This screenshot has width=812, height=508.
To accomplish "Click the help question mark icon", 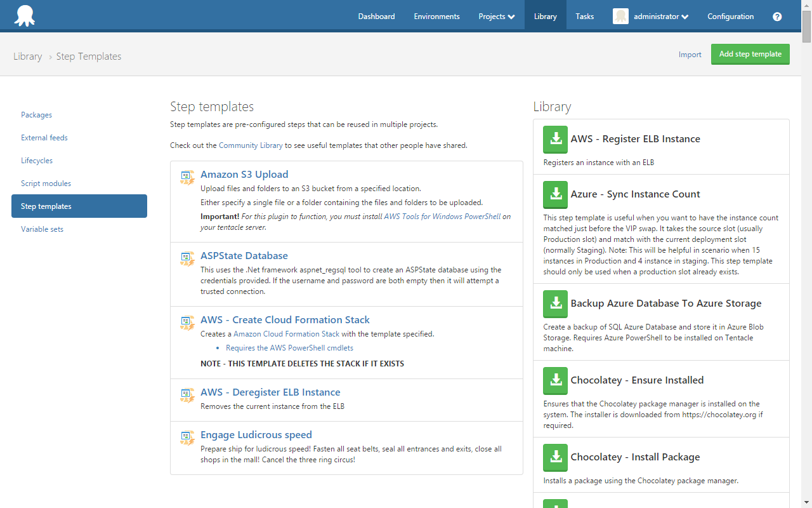I will (777, 17).
